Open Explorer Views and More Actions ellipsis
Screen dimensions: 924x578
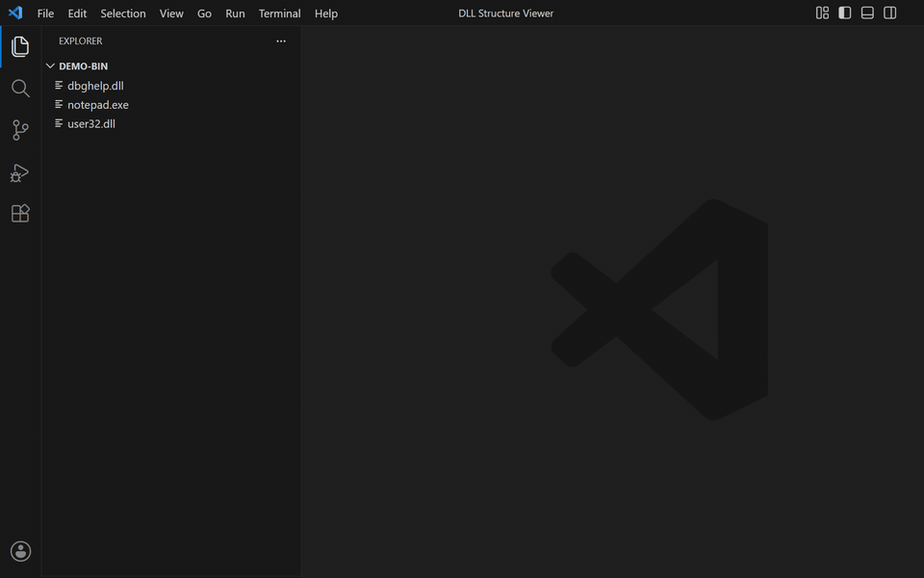tap(281, 41)
